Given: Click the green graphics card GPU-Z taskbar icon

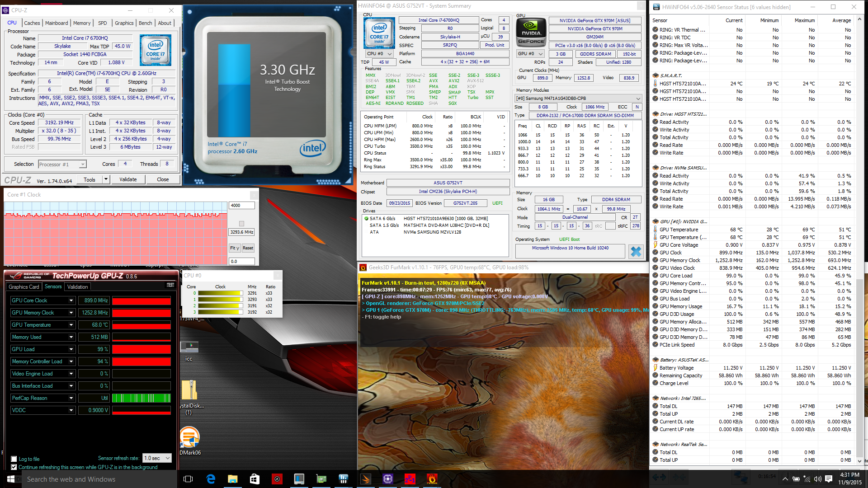Looking at the screenshot, I should click(x=321, y=479).
